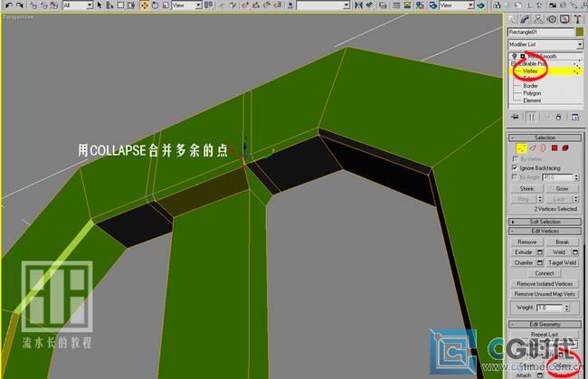Toggle the MeshSmooth lightbulb visibility
Image resolution: width=588 pixels, height=379 pixels.
pos(515,56)
